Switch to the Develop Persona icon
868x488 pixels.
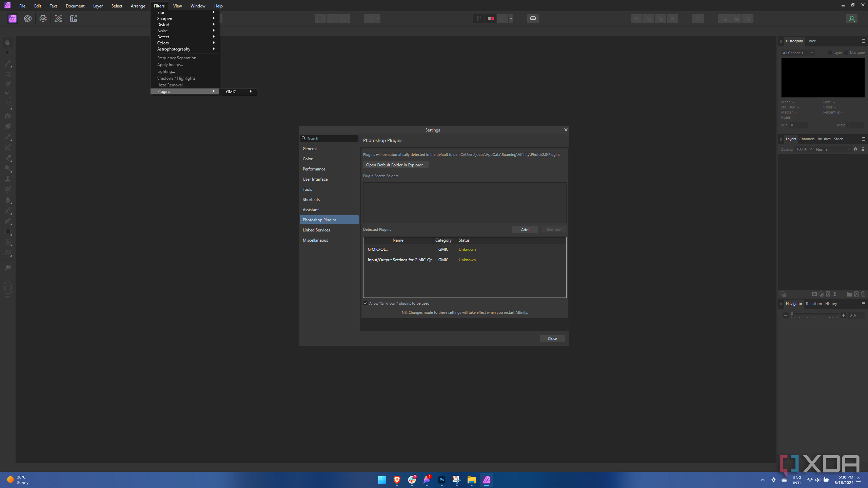click(x=43, y=19)
